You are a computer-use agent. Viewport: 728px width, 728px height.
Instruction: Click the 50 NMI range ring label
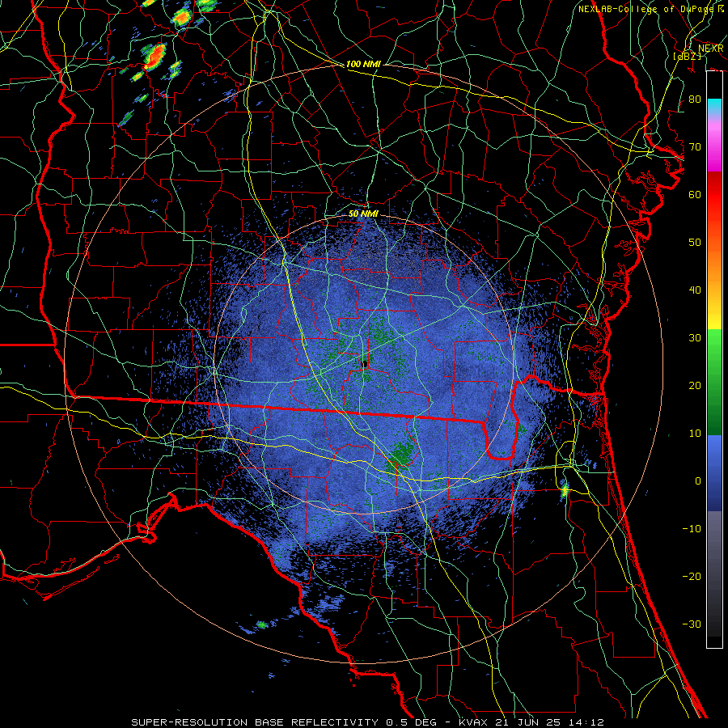pos(363,214)
